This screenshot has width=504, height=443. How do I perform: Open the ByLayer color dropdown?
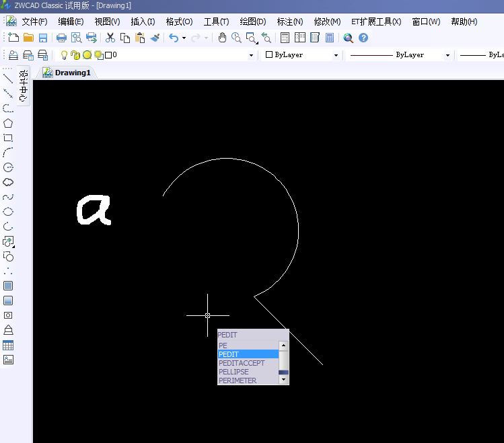tap(336, 55)
